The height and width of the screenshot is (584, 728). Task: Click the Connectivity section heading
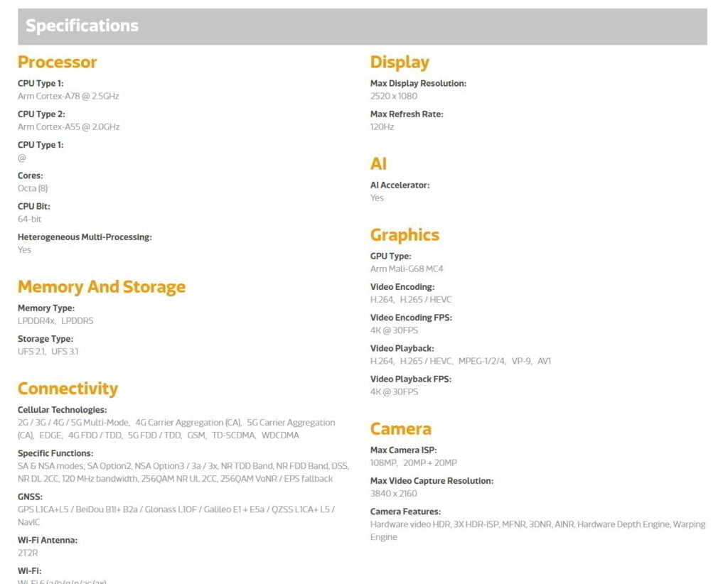pyautogui.click(x=68, y=389)
